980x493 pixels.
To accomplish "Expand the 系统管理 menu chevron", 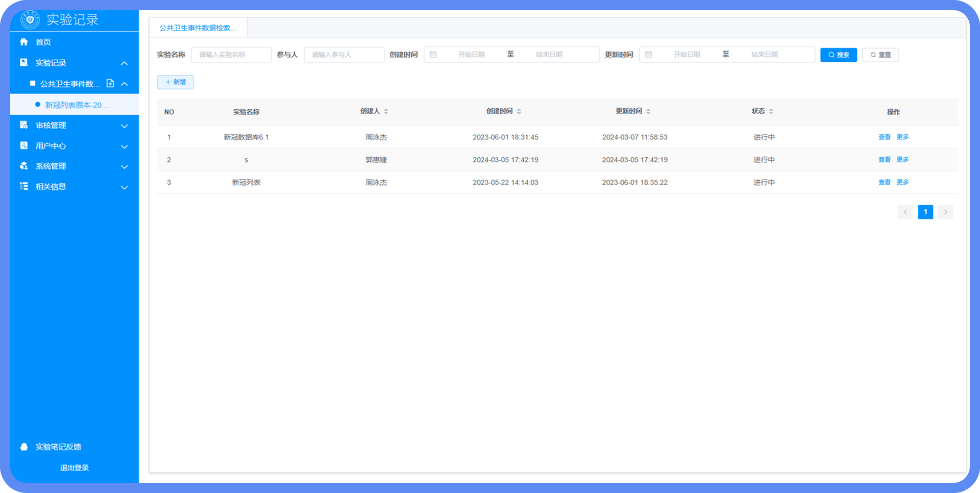I will pos(124,167).
